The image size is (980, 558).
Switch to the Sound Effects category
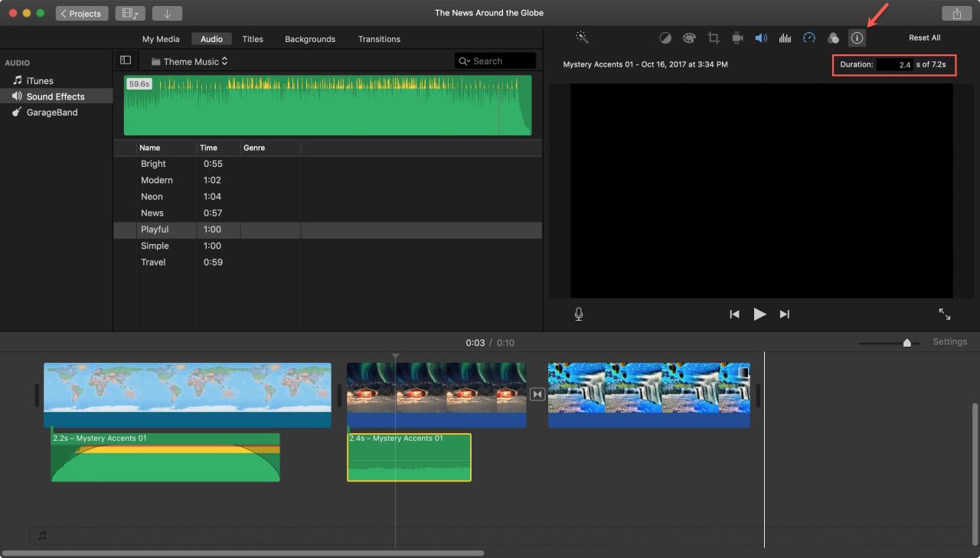(x=56, y=96)
